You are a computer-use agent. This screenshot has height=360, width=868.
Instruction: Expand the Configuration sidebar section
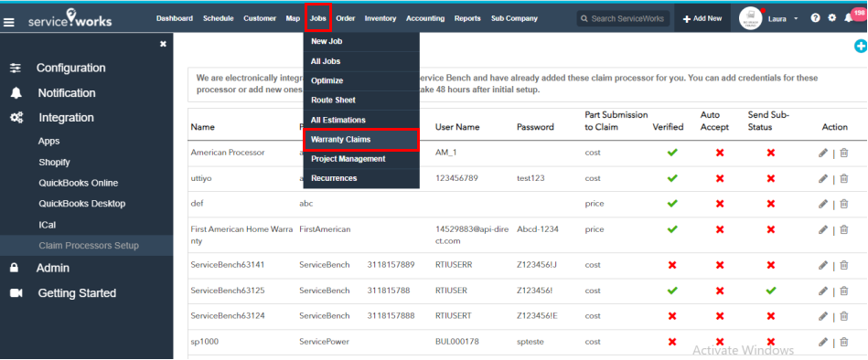tap(70, 68)
